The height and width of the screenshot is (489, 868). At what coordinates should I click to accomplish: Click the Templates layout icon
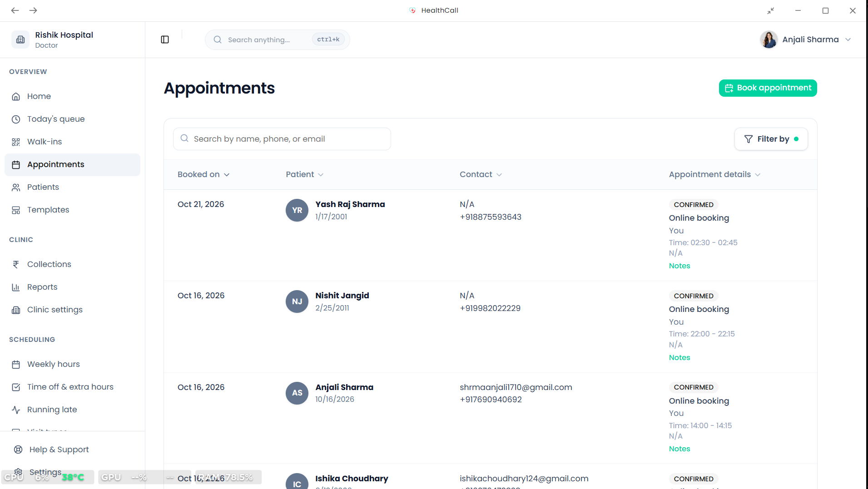(16, 210)
